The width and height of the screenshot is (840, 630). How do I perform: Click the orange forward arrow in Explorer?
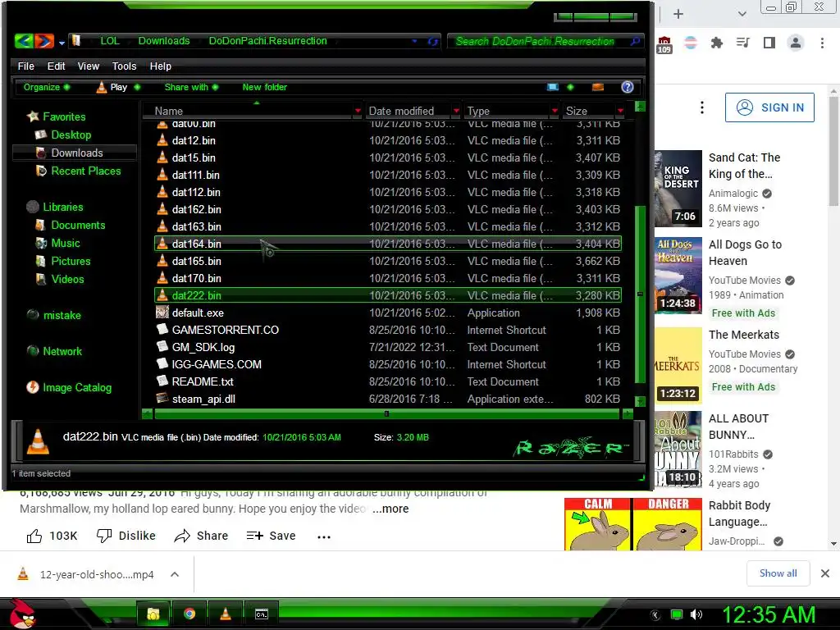tap(44, 41)
